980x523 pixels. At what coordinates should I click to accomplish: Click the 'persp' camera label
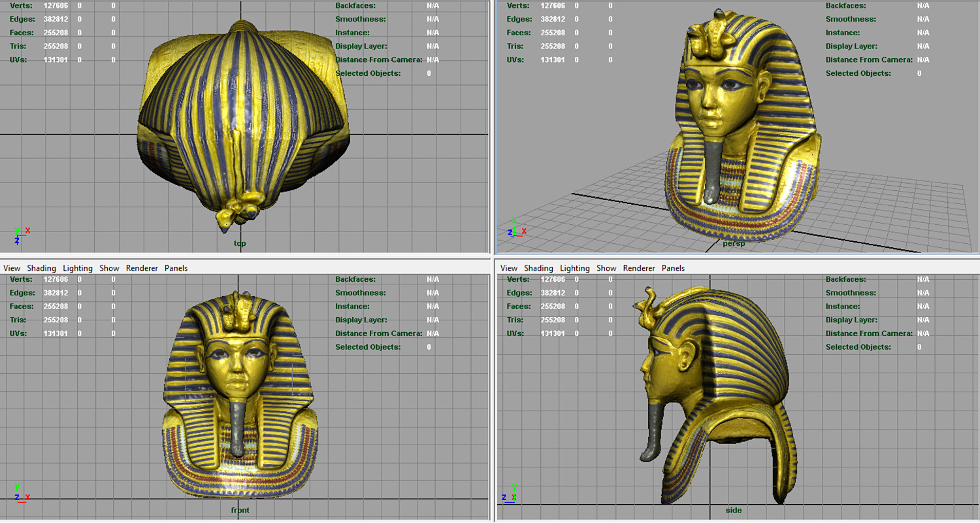pos(734,244)
